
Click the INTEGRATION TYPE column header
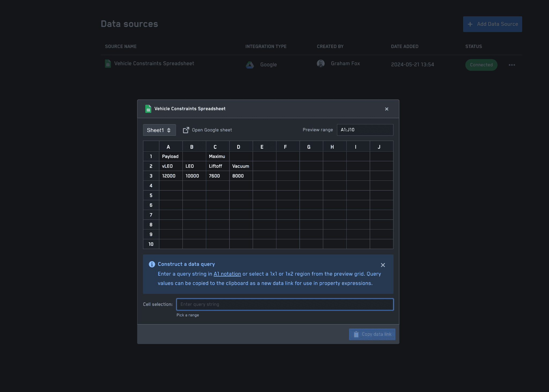[266, 46]
